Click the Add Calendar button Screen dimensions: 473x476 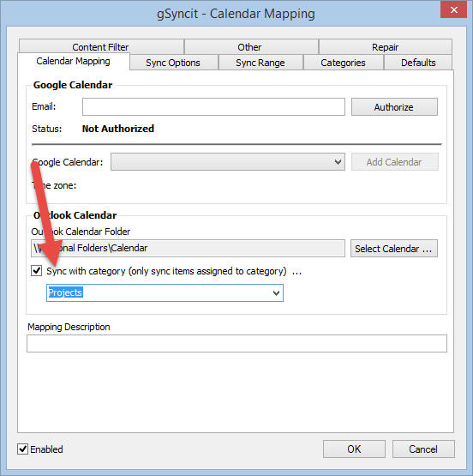[x=394, y=162]
